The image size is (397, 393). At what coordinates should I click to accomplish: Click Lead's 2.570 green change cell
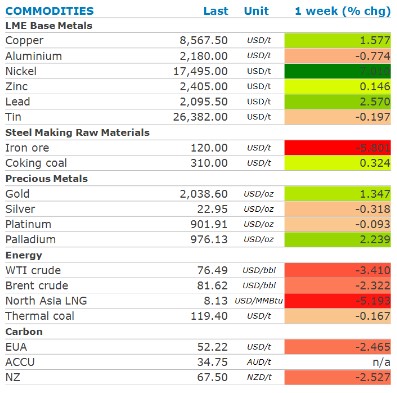pyautogui.click(x=337, y=102)
